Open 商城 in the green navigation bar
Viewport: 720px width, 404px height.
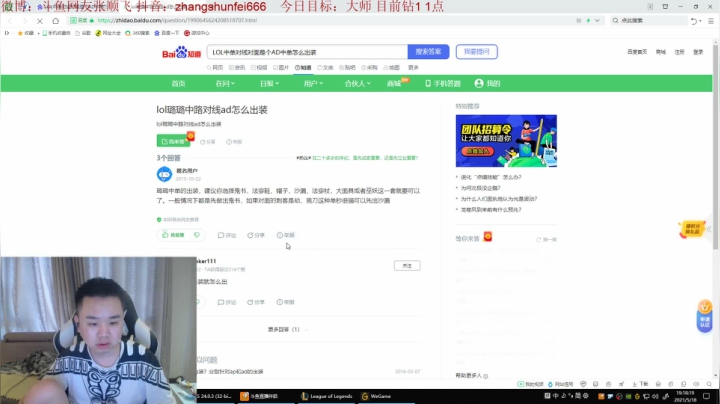[394, 84]
